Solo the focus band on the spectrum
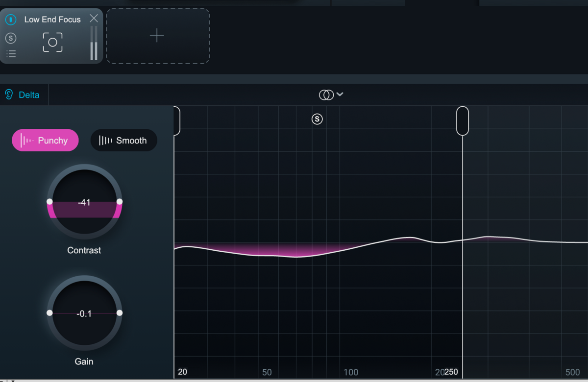 coord(317,119)
